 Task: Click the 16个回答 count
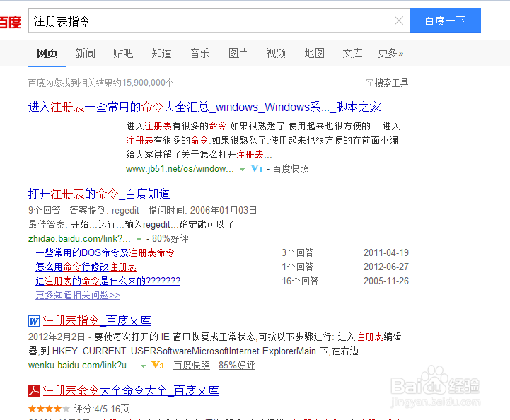click(300, 281)
